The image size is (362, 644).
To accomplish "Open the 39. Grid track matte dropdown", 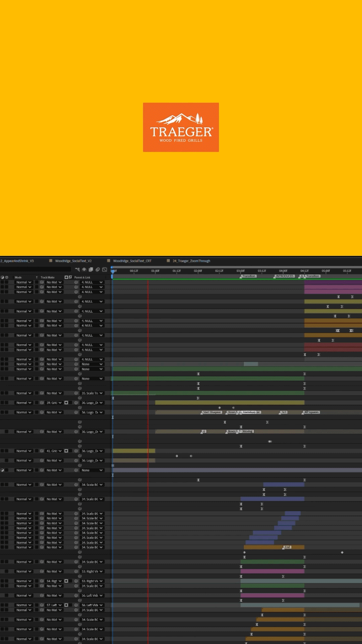I will 54,403.
